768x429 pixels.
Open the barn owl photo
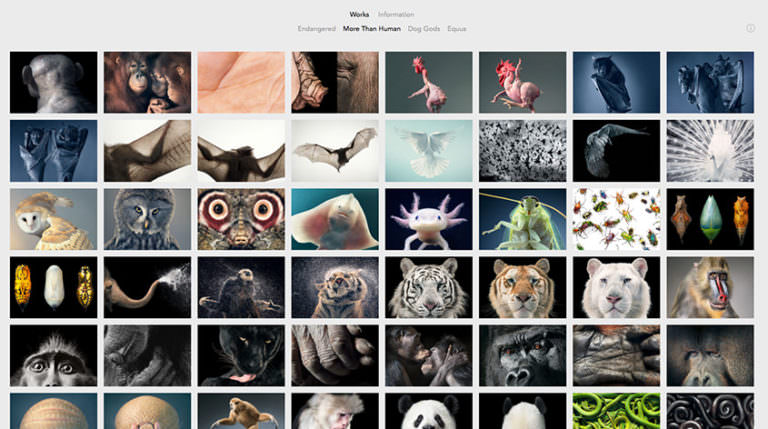pos(53,219)
